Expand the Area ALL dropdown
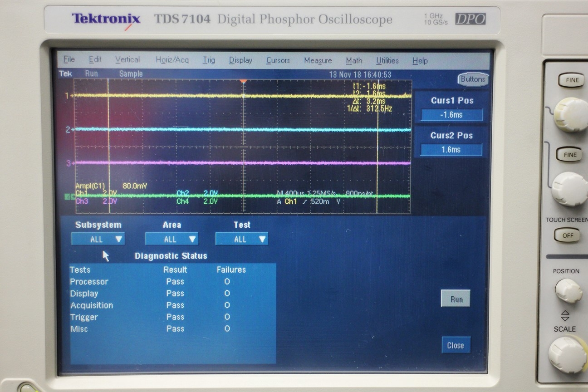The height and width of the screenshot is (392, 588). point(171,239)
